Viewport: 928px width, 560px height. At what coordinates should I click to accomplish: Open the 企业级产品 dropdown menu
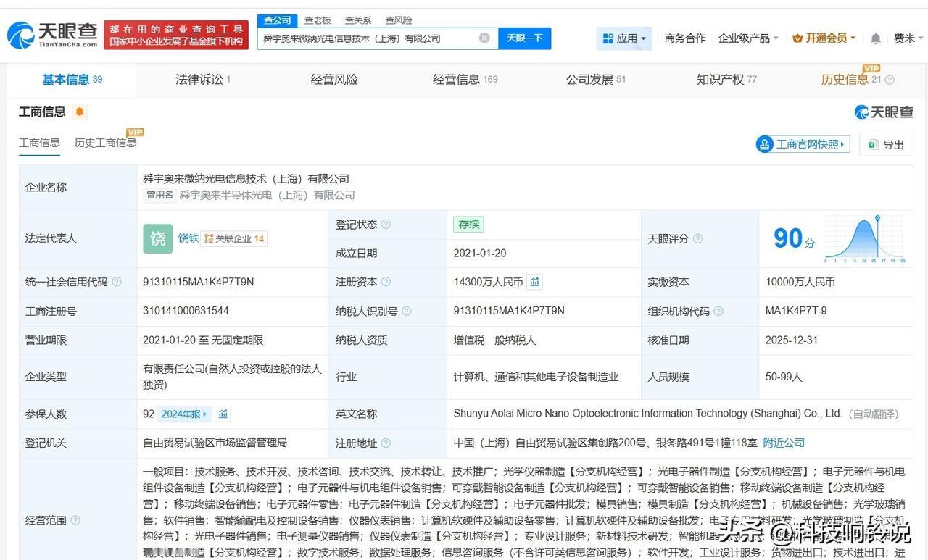coord(747,38)
